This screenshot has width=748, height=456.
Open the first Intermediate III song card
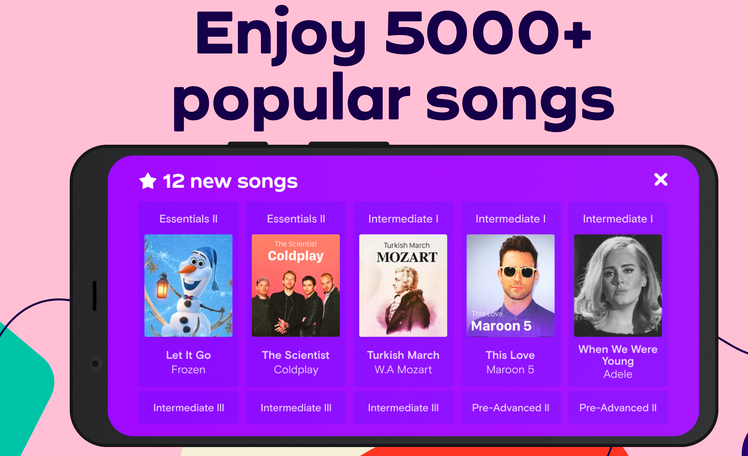[188, 408]
